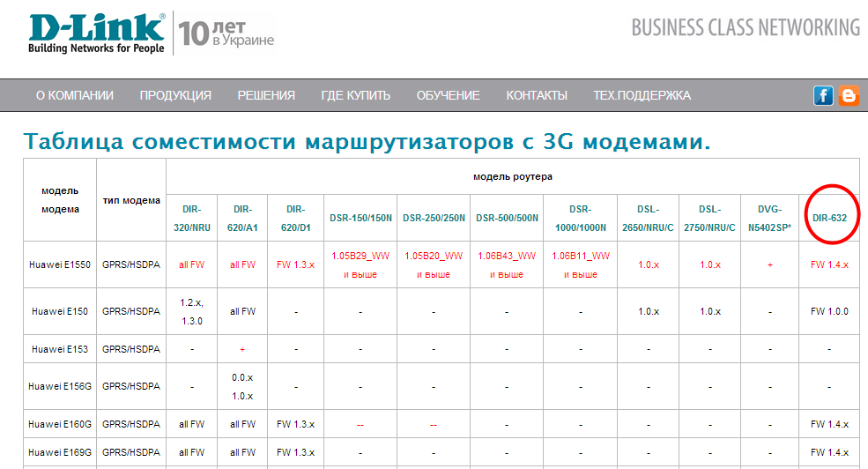868x469 pixels.
Task: Click the Huawei E150 modem cell
Action: 60,311
